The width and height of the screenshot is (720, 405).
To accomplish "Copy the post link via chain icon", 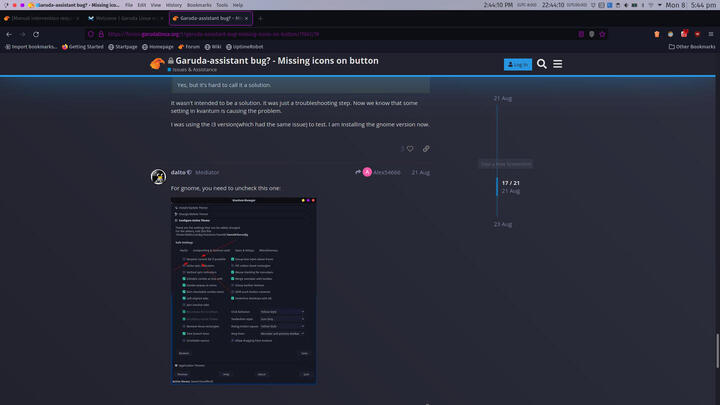I will point(426,149).
